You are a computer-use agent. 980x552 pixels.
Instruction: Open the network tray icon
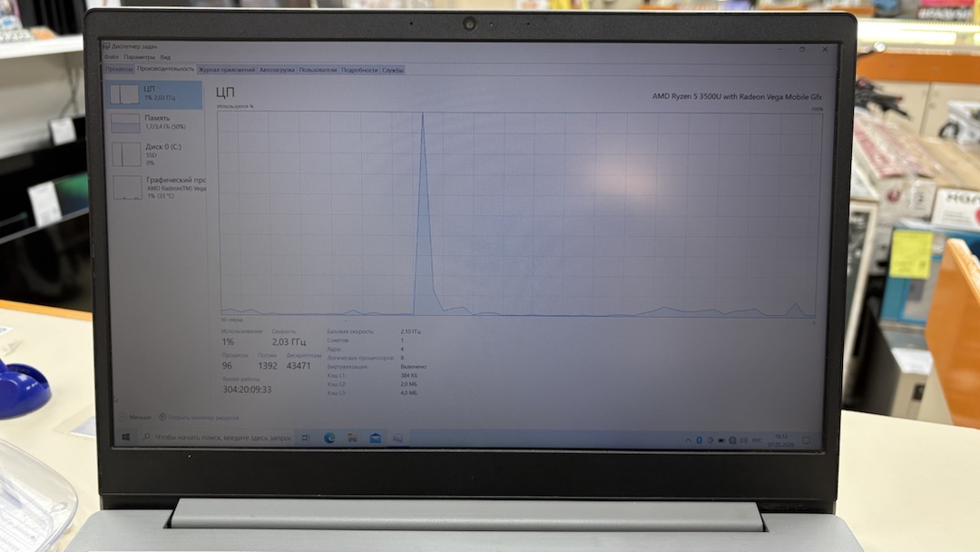tap(732, 440)
